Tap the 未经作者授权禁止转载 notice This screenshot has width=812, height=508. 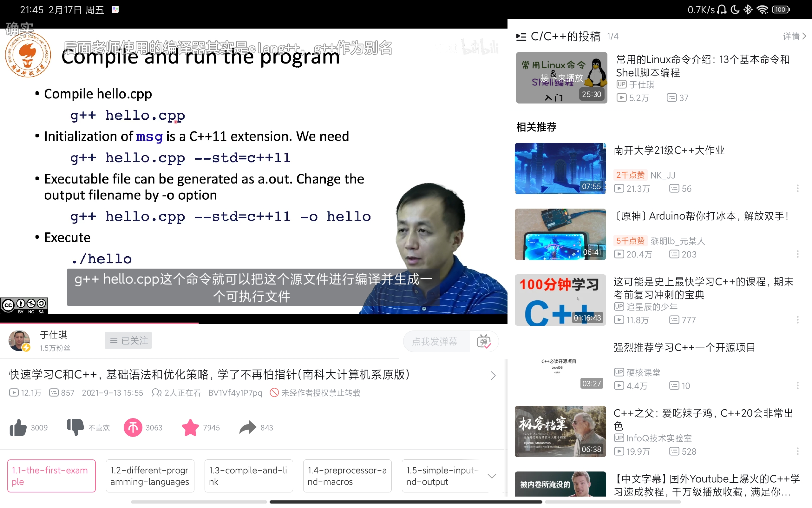pyautogui.click(x=315, y=393)
